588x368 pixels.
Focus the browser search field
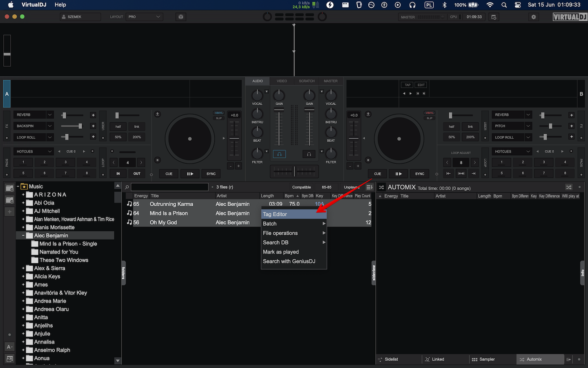[x=169, y=187]
